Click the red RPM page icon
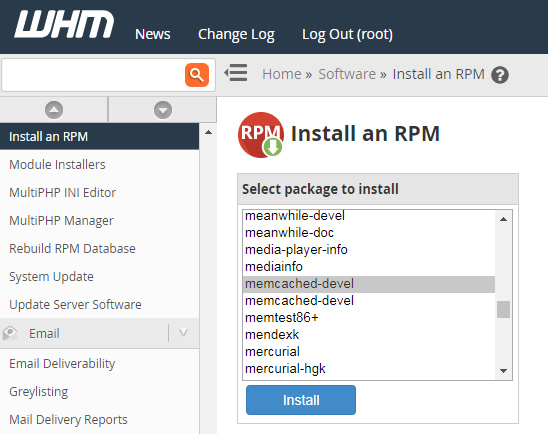 click(x=261, y=135)
